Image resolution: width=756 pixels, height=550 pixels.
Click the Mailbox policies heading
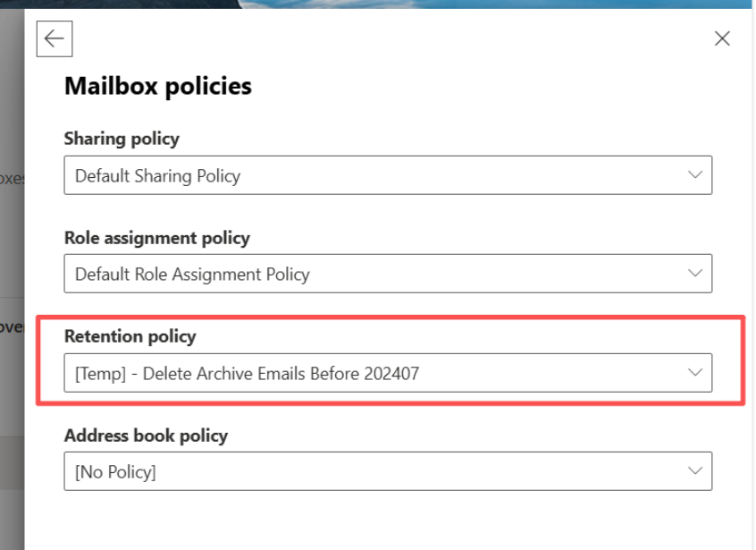coord(158,86)
